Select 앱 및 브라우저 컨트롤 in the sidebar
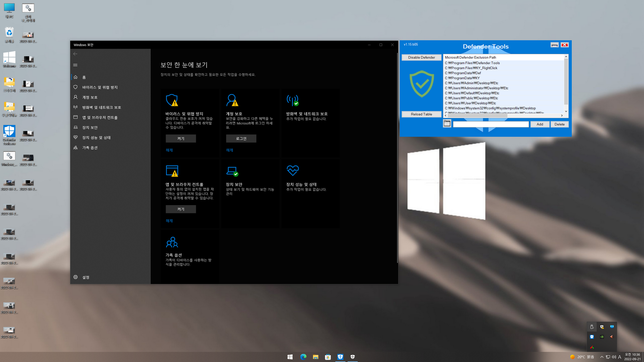 (x=110, y=117)
